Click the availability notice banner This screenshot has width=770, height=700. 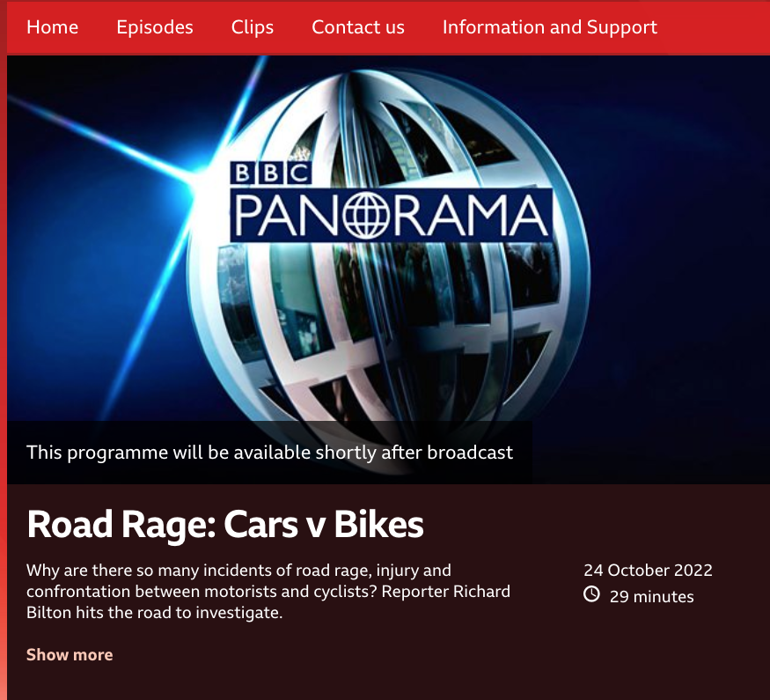[x=269, y=453]
